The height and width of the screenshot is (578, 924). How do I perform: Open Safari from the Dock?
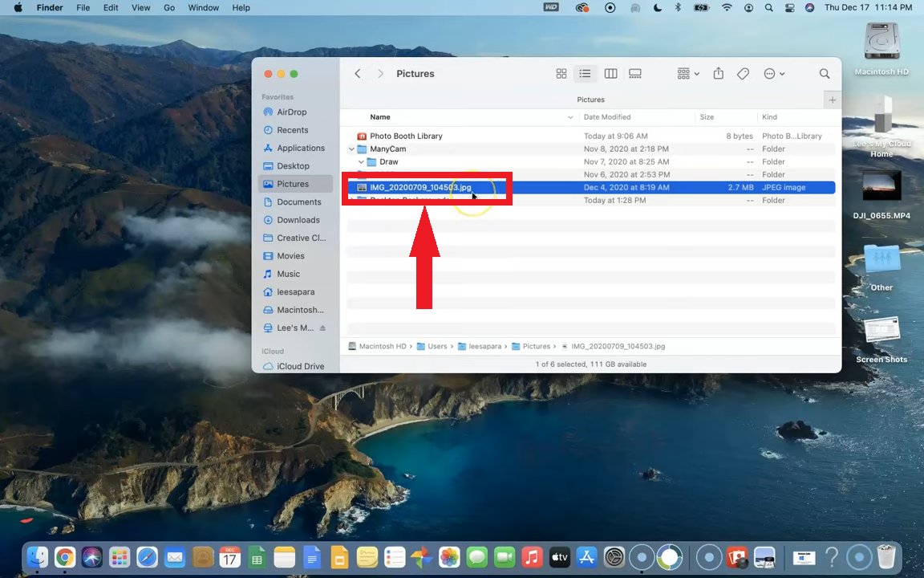(x=147, y=557)
